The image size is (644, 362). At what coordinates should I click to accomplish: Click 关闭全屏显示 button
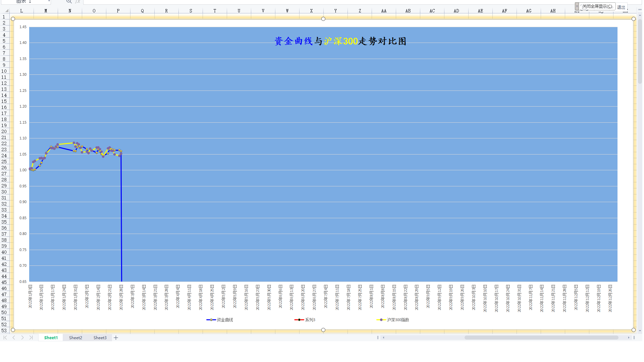[x=597, y=6]
